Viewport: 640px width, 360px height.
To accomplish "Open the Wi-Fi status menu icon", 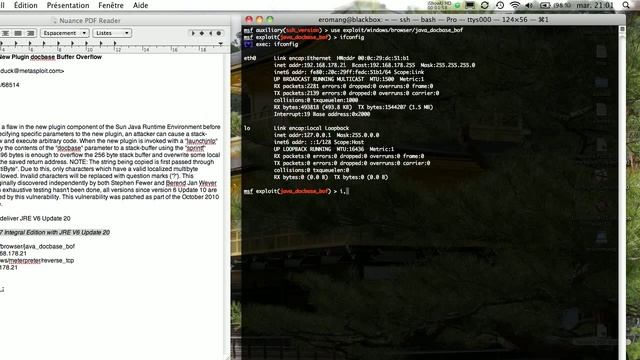I will pos(515,5).
